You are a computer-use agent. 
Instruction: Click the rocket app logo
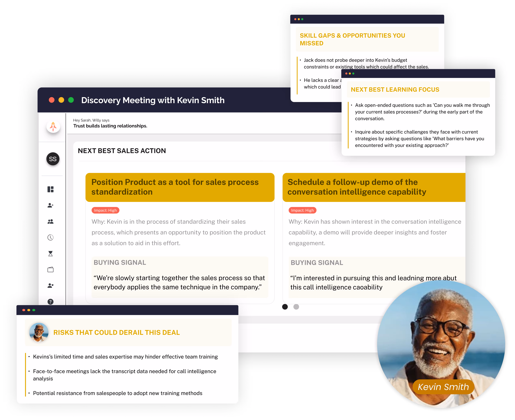click(x=53, y=127)
